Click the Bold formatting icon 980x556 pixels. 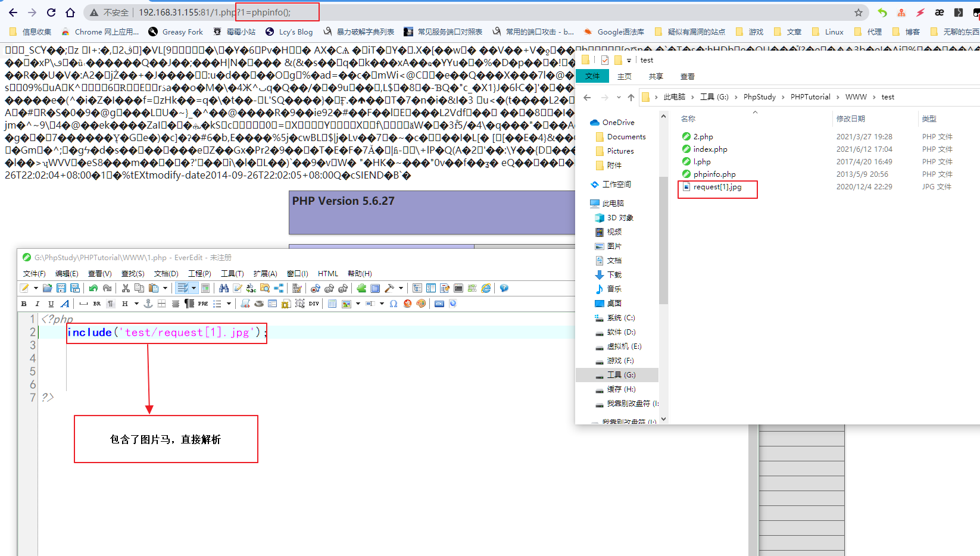point(24,304)
